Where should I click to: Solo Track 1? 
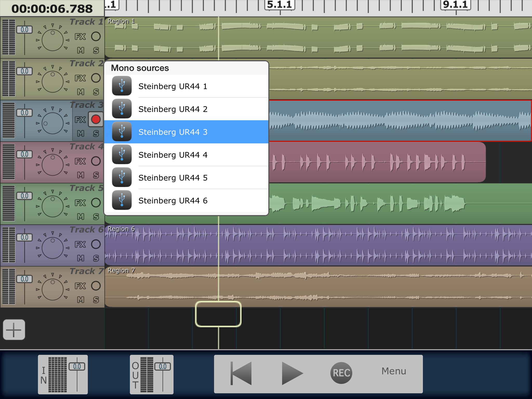pos(96,50)
